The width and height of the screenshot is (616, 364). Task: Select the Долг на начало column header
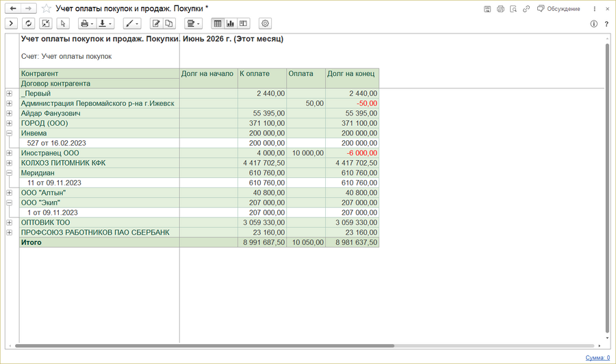(x=209, y=78)
